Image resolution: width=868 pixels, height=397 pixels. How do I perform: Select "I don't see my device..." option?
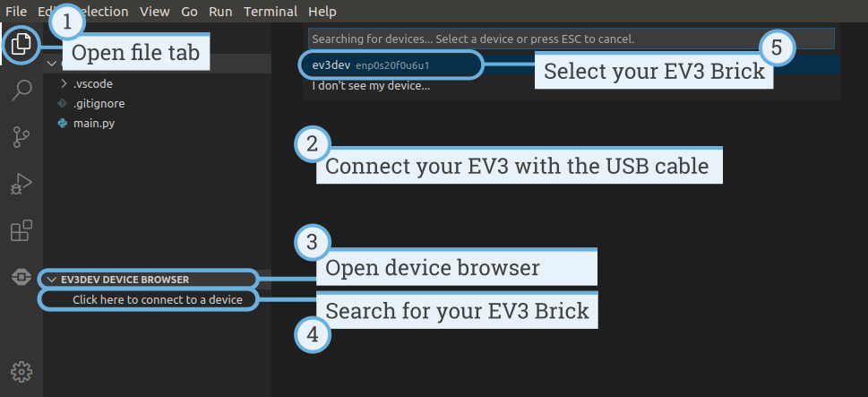[x=371, y=87]
